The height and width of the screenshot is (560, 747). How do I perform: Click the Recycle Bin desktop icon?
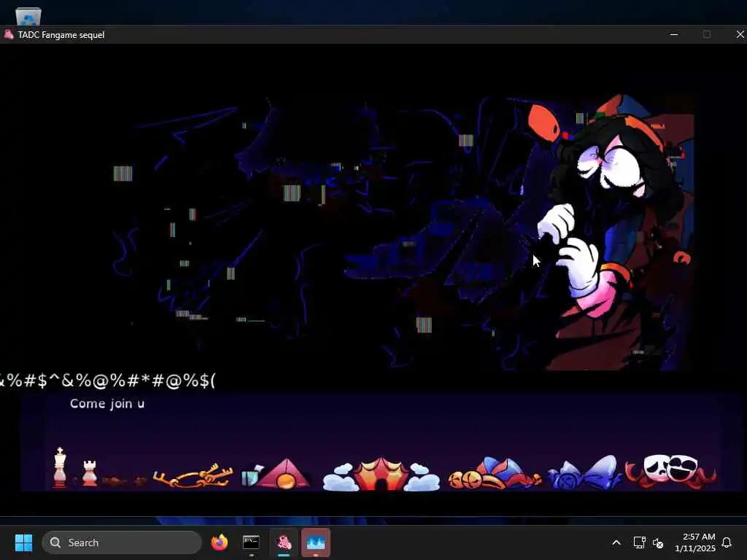(28, 16)
